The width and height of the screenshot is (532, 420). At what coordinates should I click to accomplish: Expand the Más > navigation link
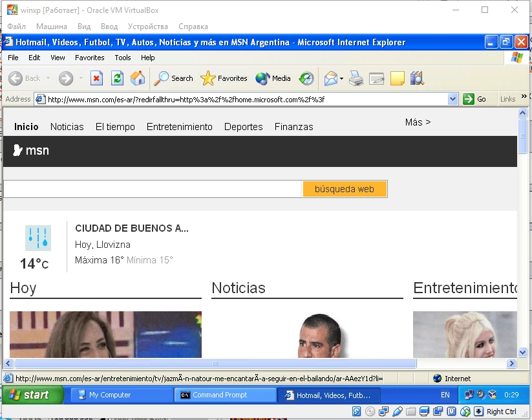coord(418,122)
